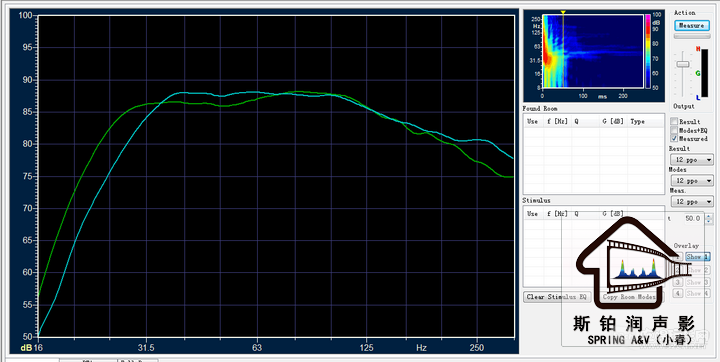Open the Meas. 12 ppo dropdown
The height and width of the screenshot is (362, 720).
tap(692, 201)
